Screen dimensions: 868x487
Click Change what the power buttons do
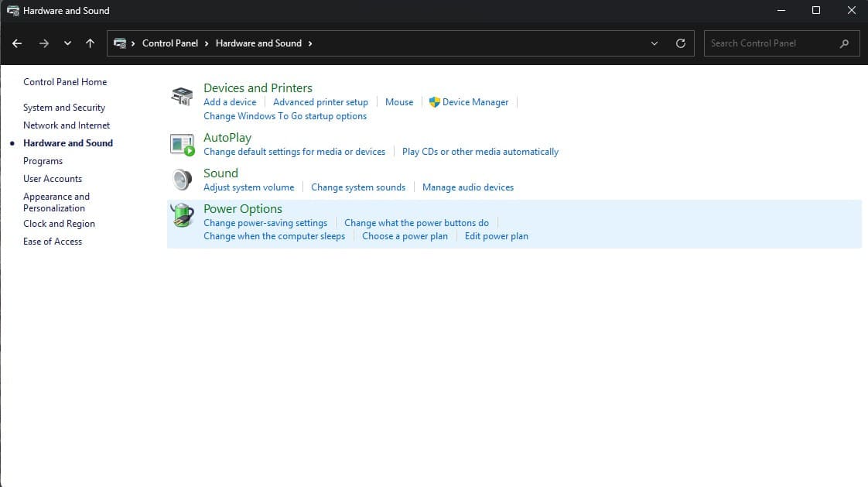coord(416,223)
